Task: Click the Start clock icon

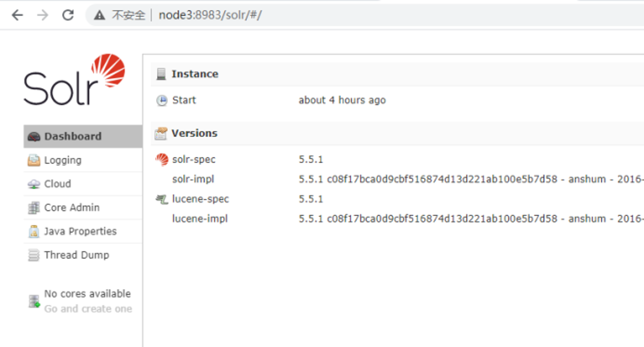Action: click(x=162, y=100)
